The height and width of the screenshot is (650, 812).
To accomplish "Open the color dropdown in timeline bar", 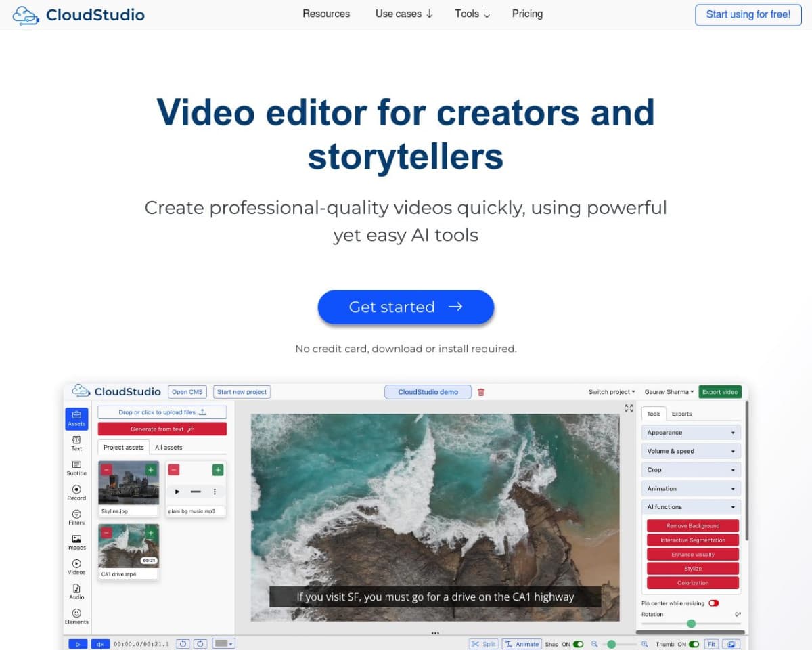I will [223, 644].
